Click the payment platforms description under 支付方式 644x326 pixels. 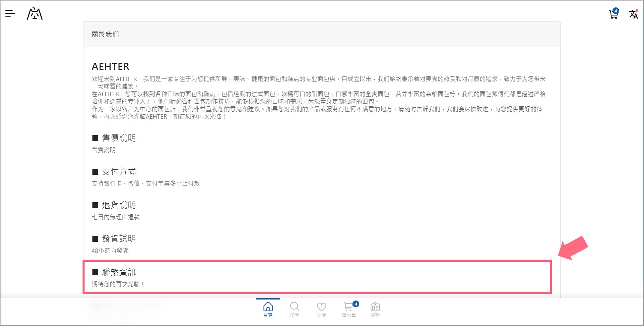(146, 183)
